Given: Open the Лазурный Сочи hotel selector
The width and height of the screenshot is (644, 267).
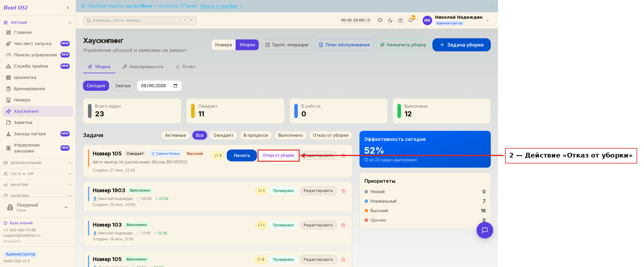Looking at the screenshot, I should 38,207.
